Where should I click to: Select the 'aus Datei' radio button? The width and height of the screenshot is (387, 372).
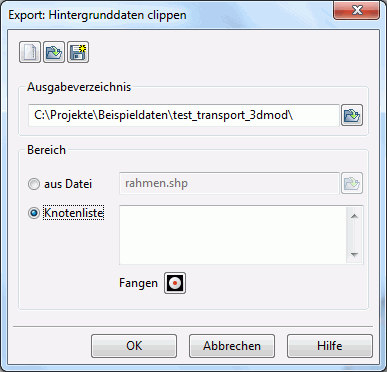click(34, 184)
